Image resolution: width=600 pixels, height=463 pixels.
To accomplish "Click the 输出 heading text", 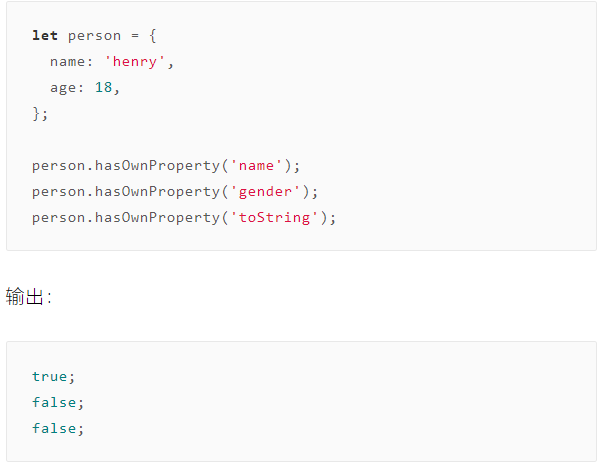I will click(24, 297).
